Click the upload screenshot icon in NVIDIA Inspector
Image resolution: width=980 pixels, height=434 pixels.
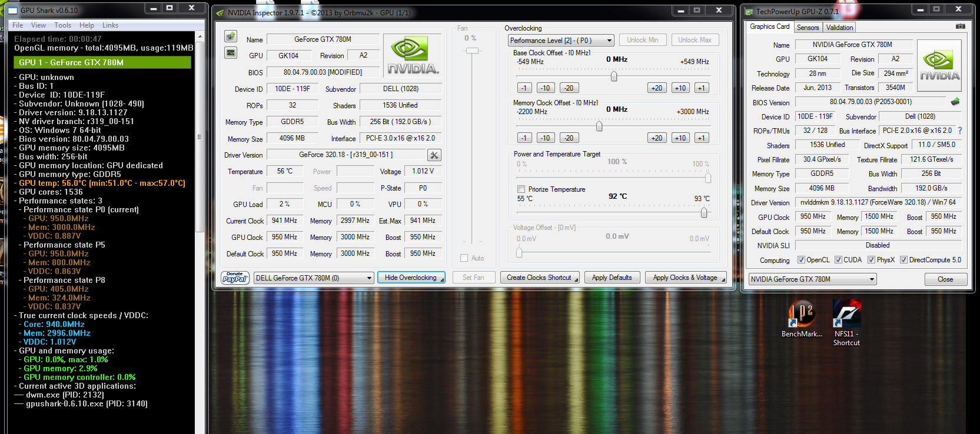(x=231, y=36)
